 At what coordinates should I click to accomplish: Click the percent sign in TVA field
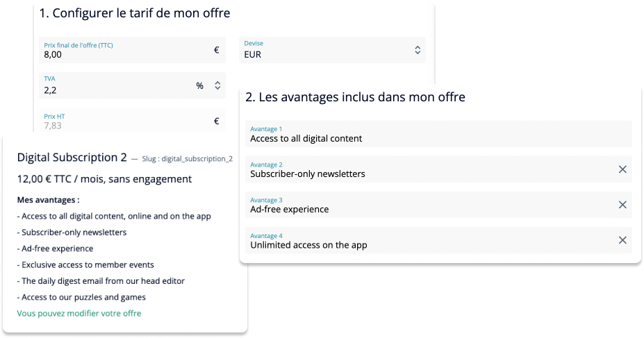pyautogui.click(x=199, y=86)
